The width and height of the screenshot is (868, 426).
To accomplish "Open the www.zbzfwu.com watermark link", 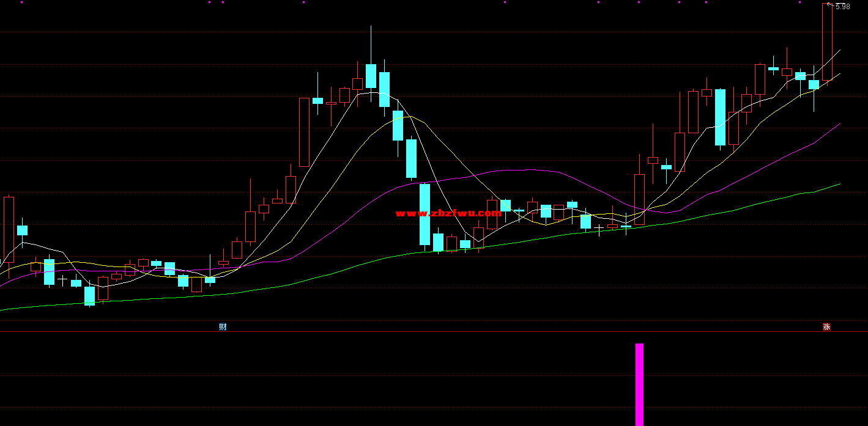I will 448,213.
